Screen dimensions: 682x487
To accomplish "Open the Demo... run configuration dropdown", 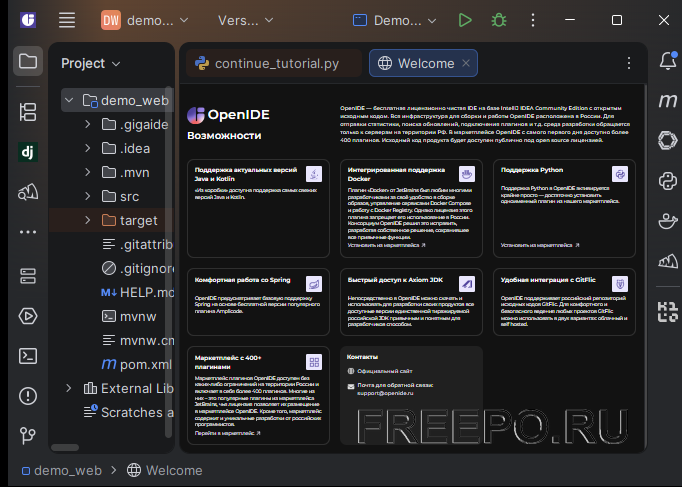I will tap(394, 20).
